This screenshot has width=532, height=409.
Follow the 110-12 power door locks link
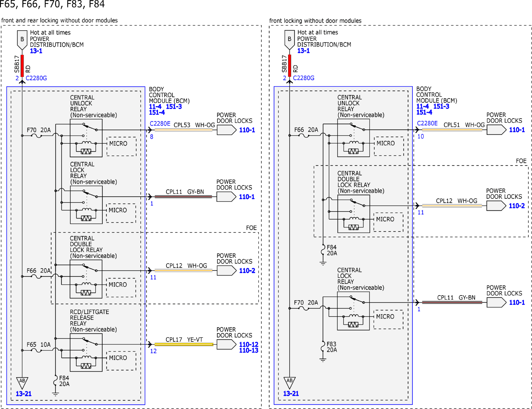249,344
